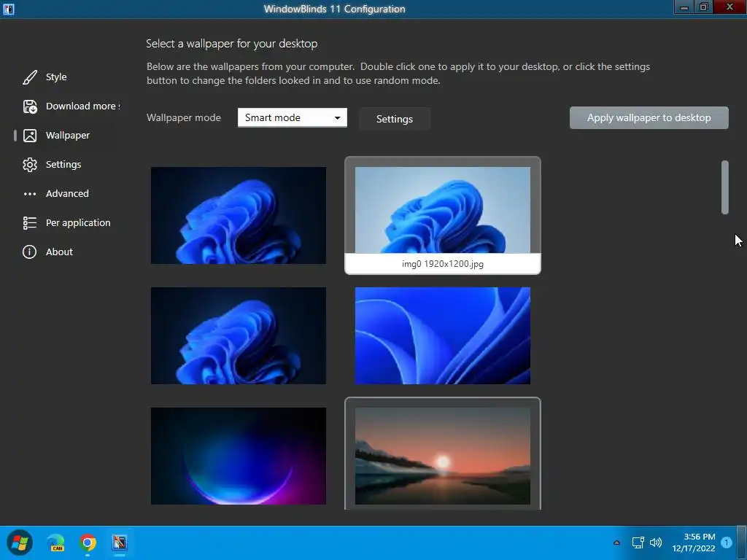Show hidden system tray icons

pyautogui.click(x=616, y=542)
